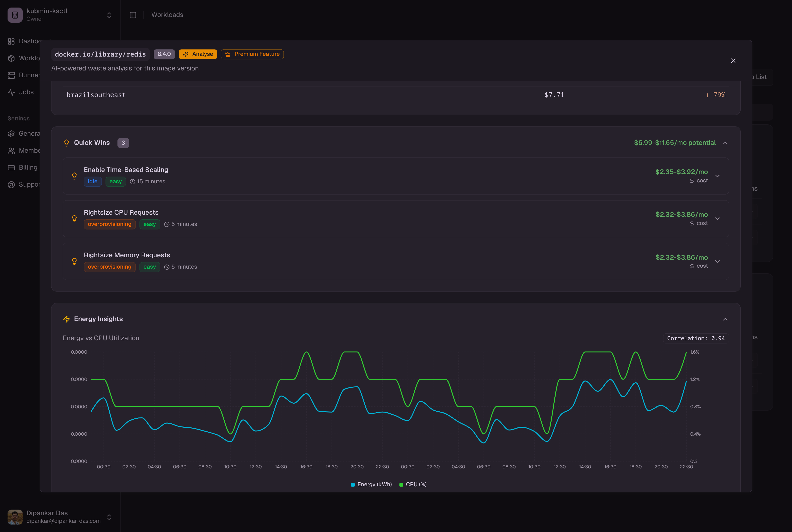Collapse the Energy Insights section
792x532 pixels.
tap(726, 319)
